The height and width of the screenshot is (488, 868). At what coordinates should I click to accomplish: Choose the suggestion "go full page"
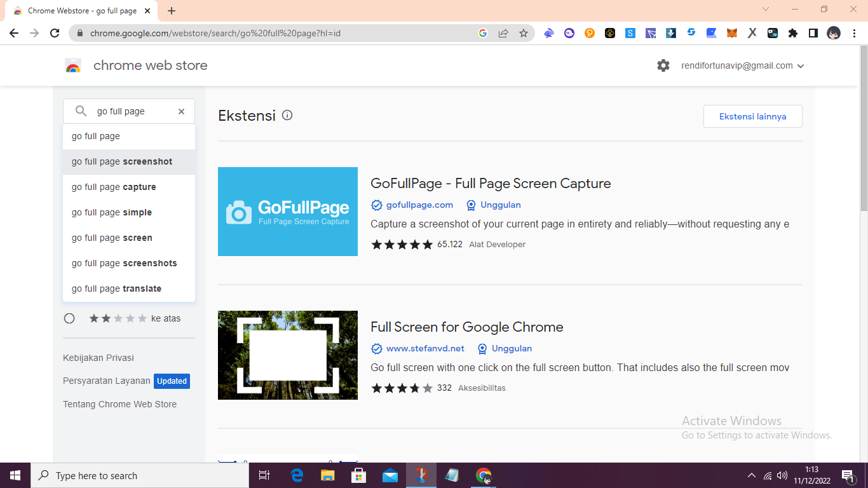point(129,136)
